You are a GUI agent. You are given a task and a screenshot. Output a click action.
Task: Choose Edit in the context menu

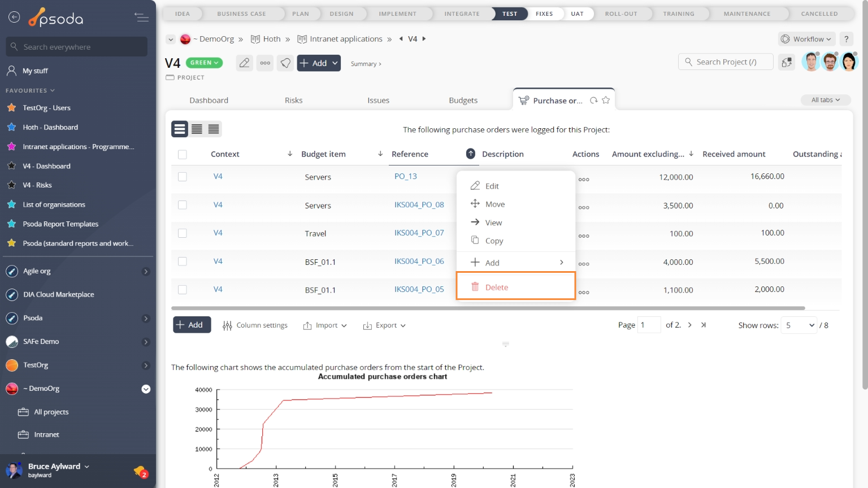coord(516,186)
